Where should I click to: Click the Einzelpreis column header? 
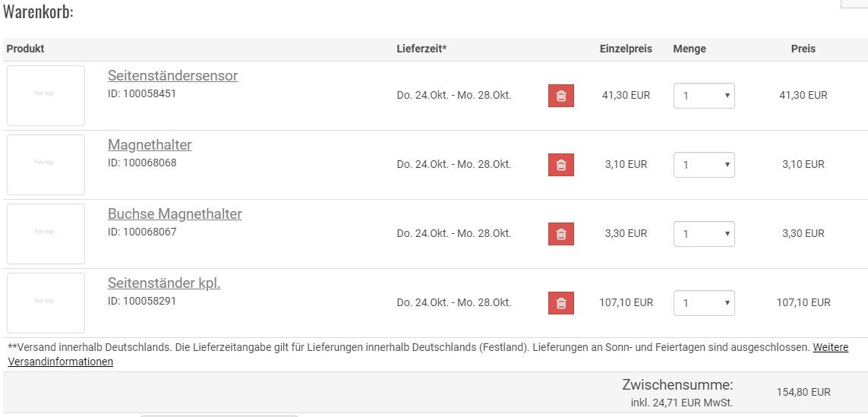[x=626, y=49]
